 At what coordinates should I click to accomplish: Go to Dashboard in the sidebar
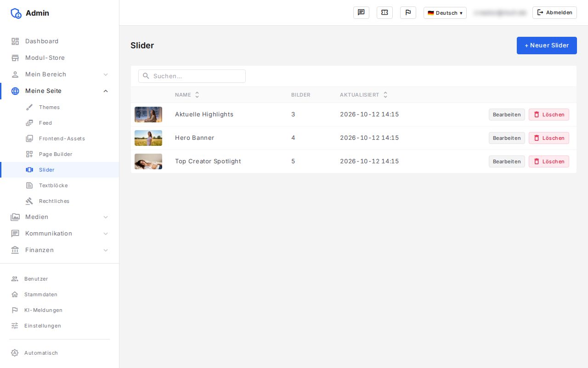(60, 41)
